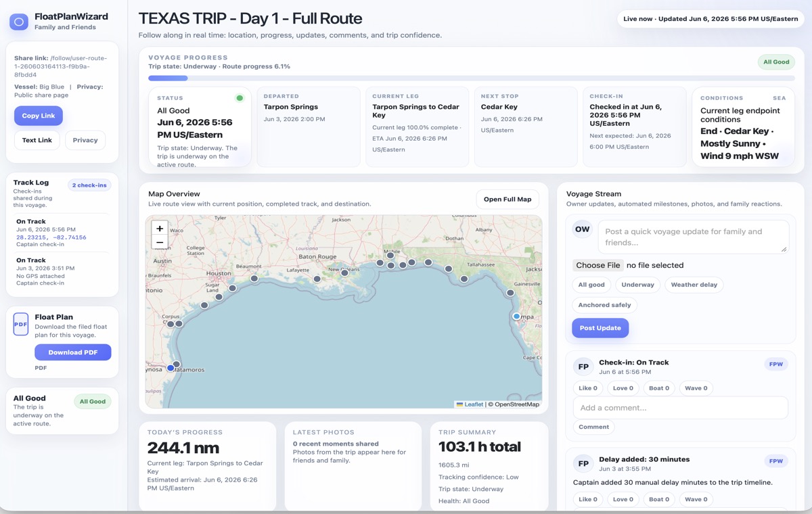Click the dark blue destination marker near Matamoros
The height and width of the screenshot is (514, 812).
[x=171, y=368]
